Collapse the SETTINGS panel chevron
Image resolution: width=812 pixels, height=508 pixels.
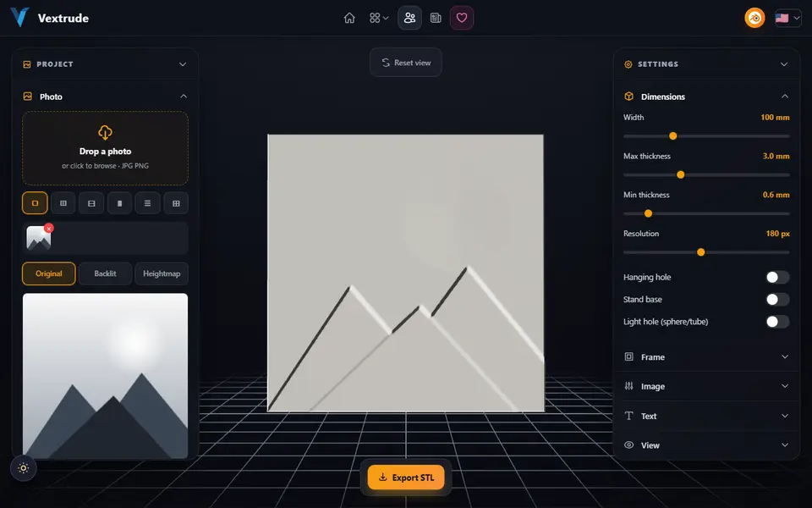click(784, 64)
